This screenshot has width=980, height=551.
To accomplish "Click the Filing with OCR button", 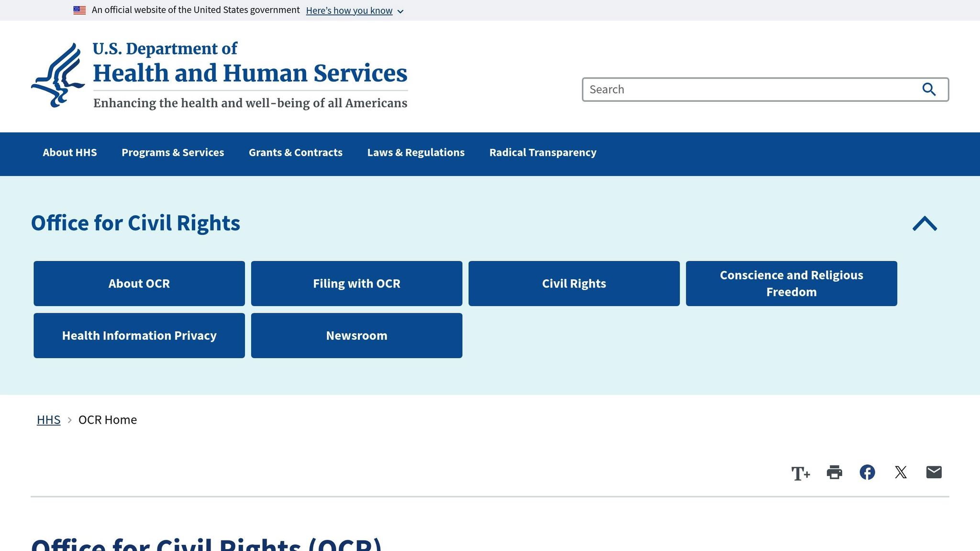I will point(356,284).
